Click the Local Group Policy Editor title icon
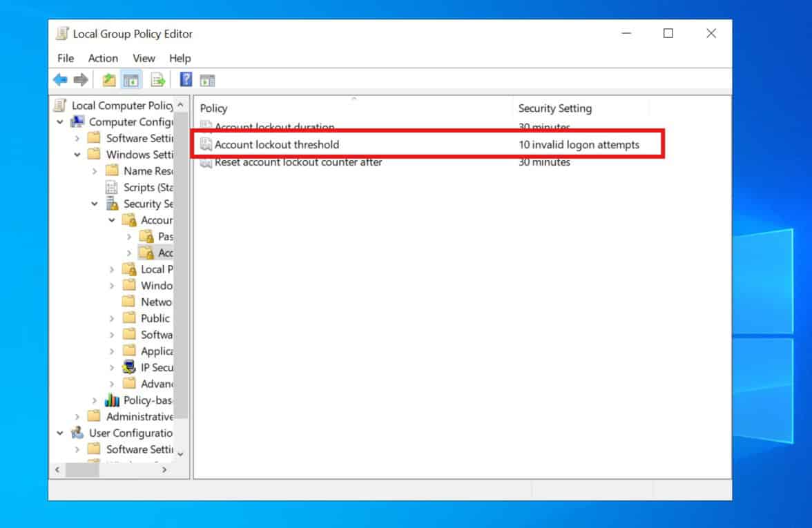 [x=63, y=34]
